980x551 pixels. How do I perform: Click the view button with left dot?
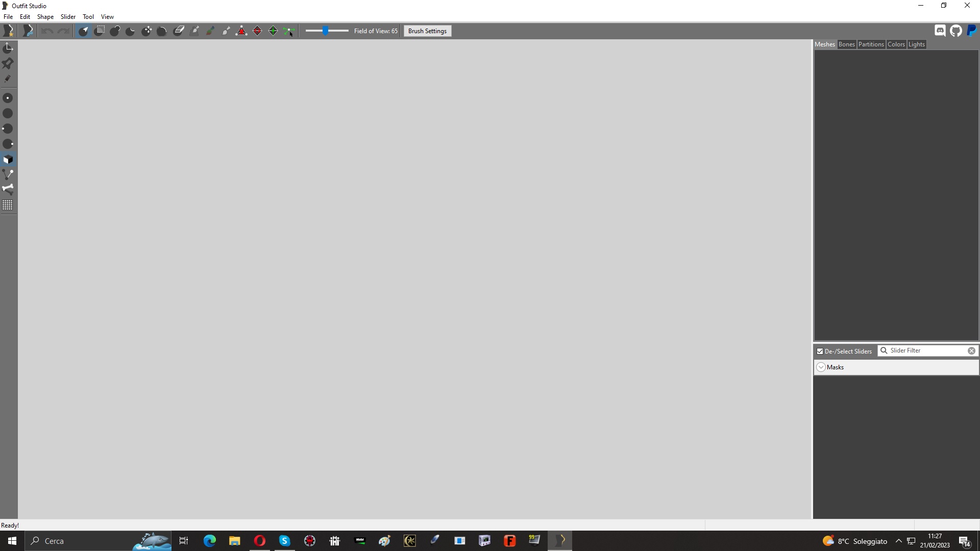[x=8, y=129]
